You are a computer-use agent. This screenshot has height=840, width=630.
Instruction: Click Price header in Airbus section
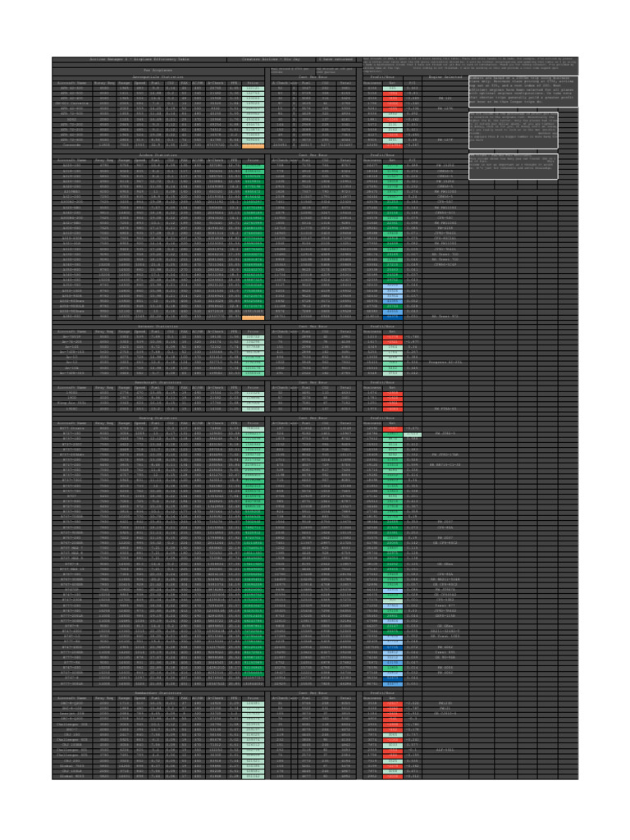(x=253, y=161)
